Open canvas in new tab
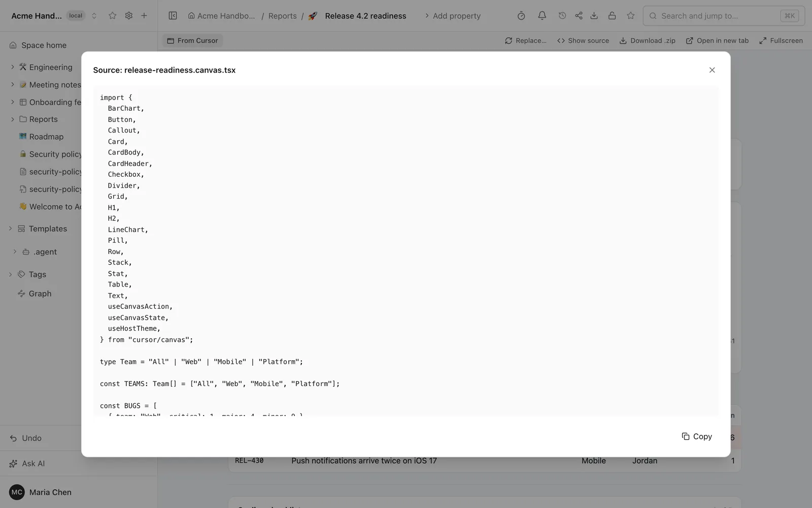Viewport: 812px width, 508px height. coord(717,41)
